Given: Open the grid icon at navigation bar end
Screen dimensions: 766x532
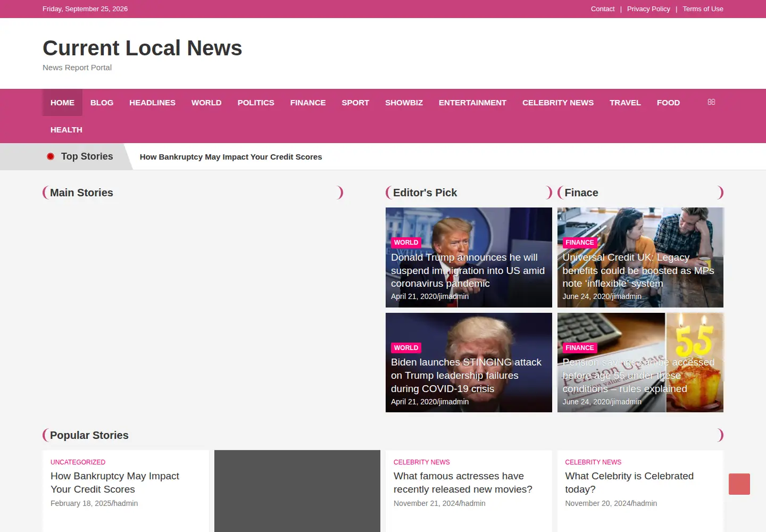Looking at the screenshot, I should 711,102.
